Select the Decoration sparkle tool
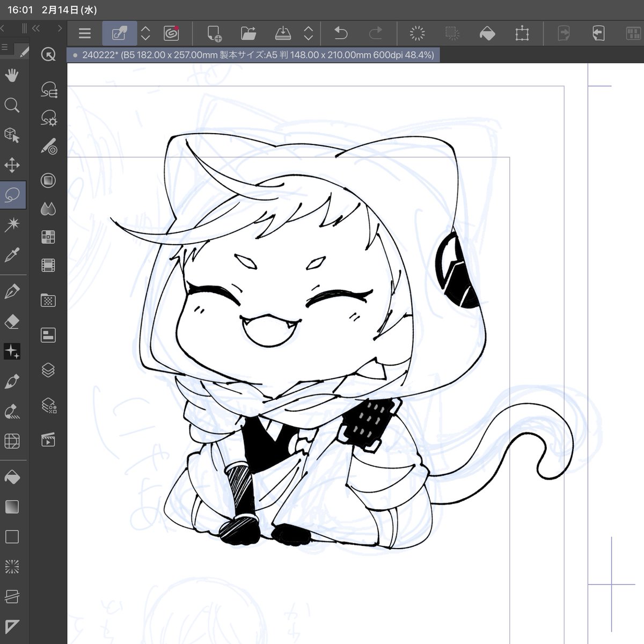 (x=12, y=352)
